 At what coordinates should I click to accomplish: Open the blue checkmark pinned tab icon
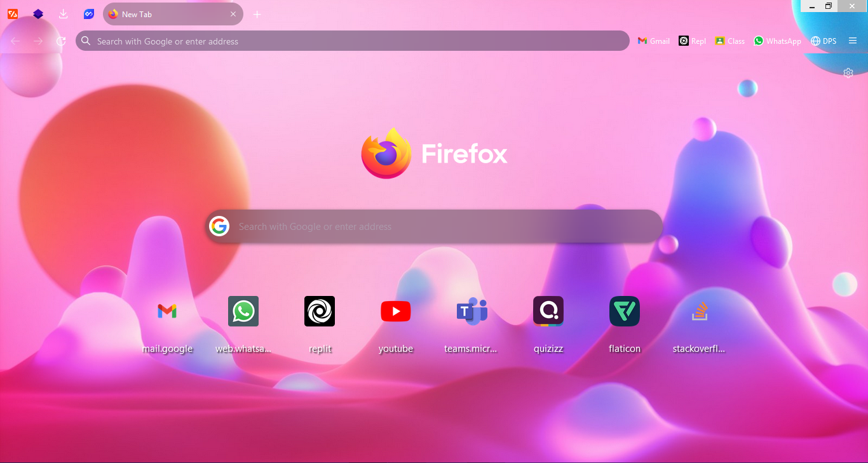click(x=89, y=14)
